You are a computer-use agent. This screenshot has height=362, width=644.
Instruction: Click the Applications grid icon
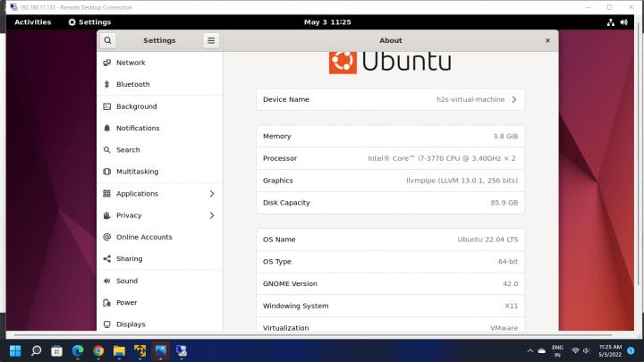(x=106, y=193)
